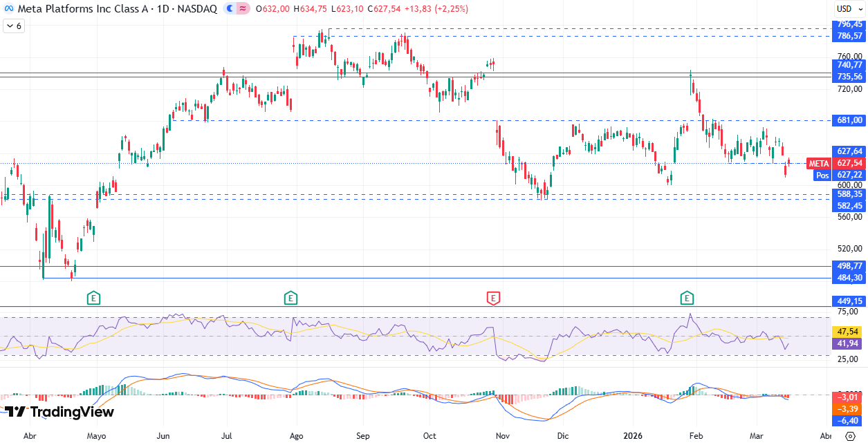Image resolution: width=868 pixels, height=445 pixels.
Task: Click the orange MACD signal value -3,39
Action: (849, 408)
